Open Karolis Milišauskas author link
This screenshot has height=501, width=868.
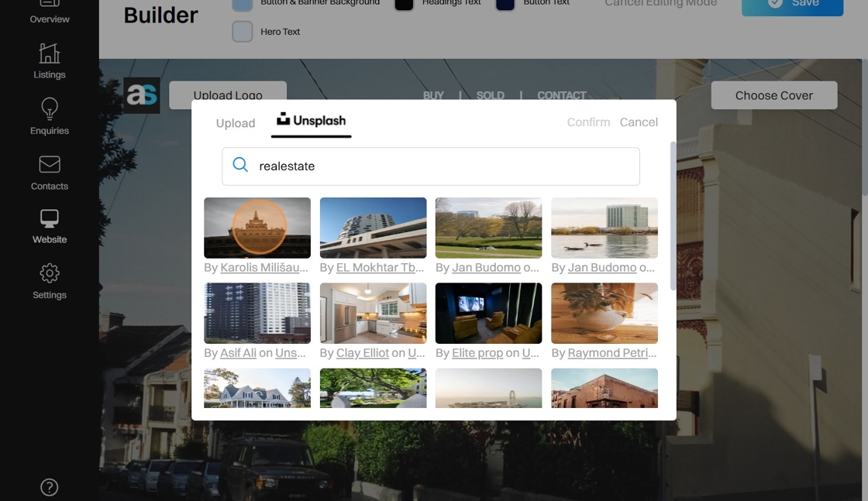(x=264, y=268)
